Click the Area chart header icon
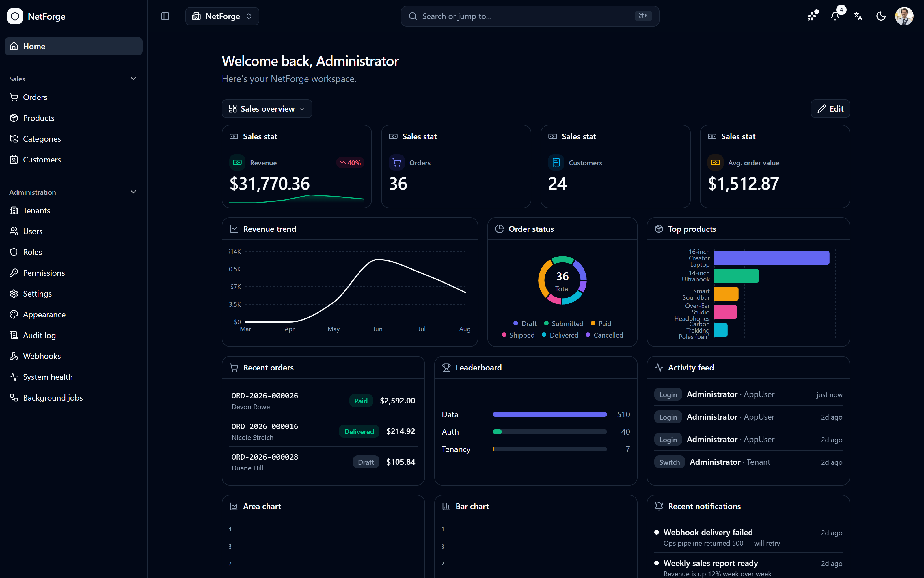 [234, 506]
